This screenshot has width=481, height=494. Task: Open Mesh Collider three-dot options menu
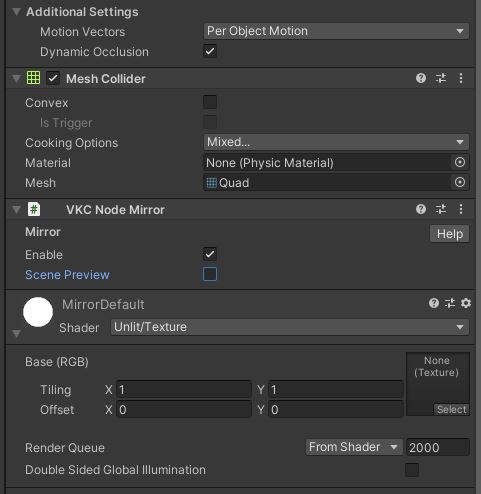(x=461, y=78)
